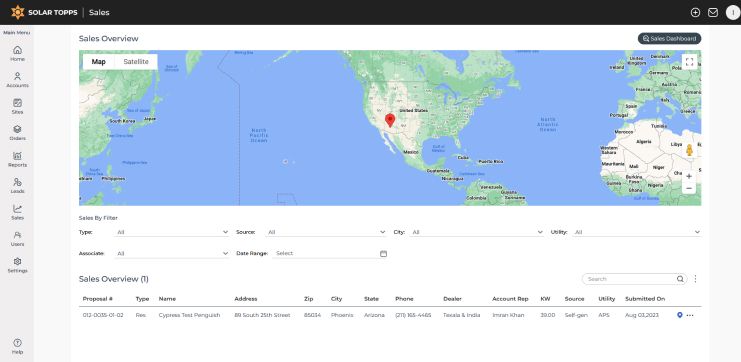Toggle map fullscreen view
Image resolution: width=741 pixels, height=362 pixels.
coord(689,62)
